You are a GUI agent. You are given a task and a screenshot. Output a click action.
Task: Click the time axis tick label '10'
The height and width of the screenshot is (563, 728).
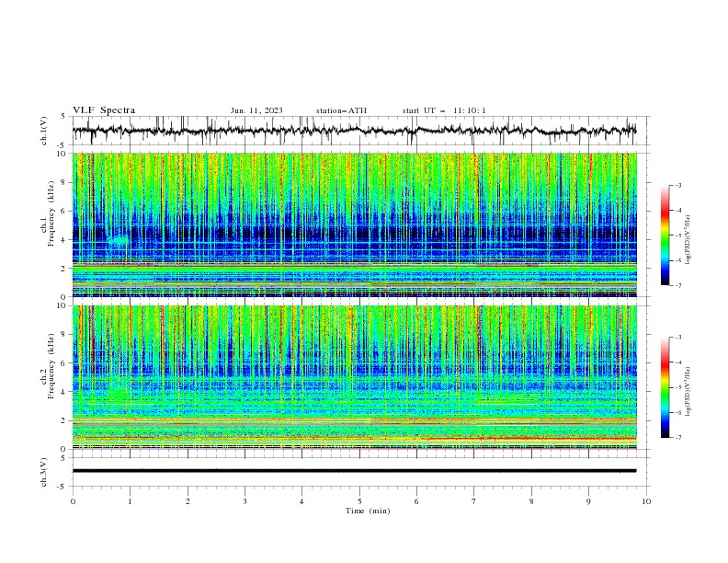tap(646, 501)
